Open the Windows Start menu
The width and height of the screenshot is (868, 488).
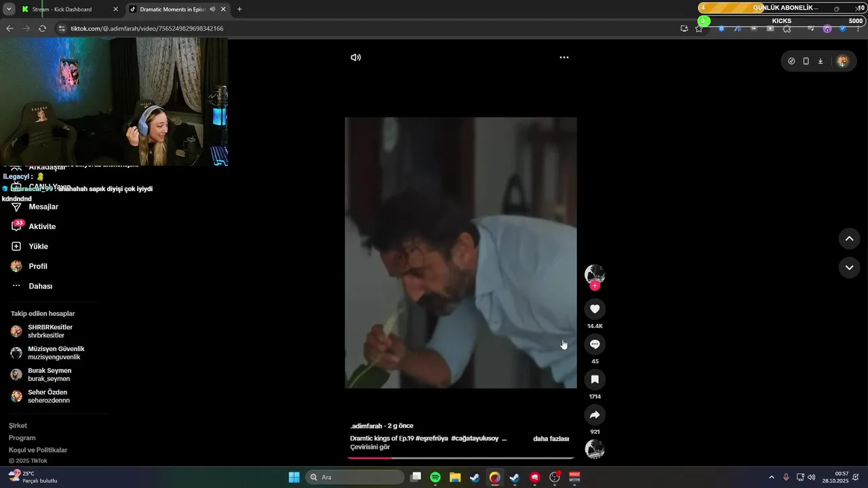click(294, 477)
